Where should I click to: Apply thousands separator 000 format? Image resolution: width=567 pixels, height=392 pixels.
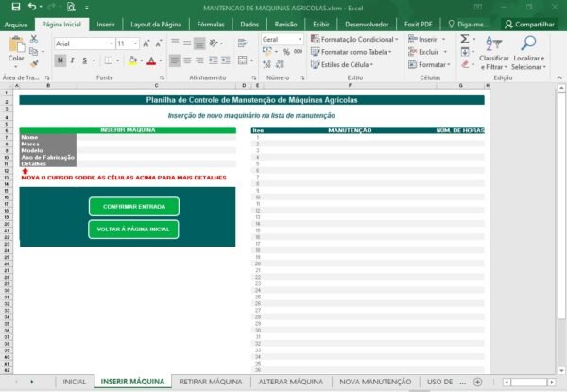click(298, 52)
